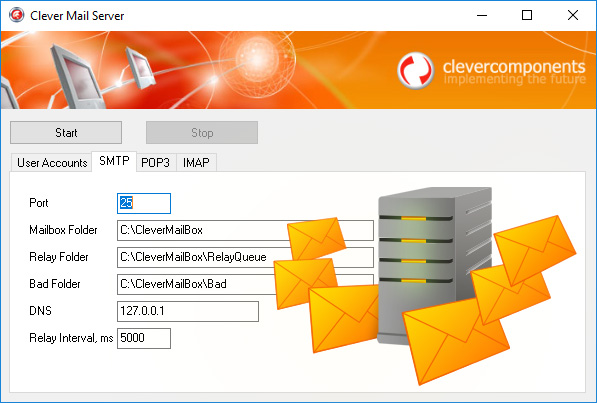Click the Relay Interval ms field
The image size is (597, 403).
point(144,338)
